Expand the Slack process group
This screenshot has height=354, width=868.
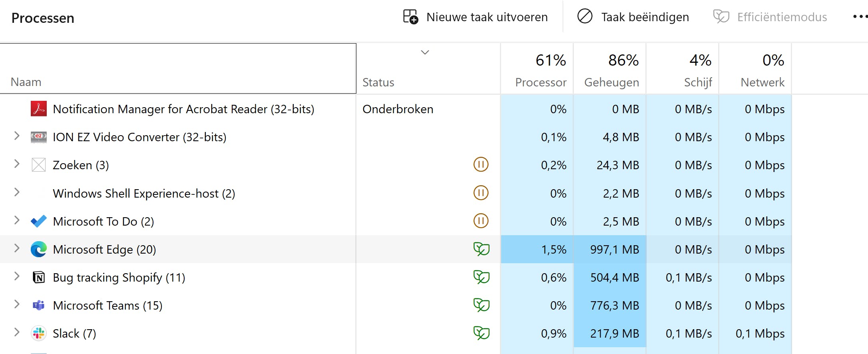tap(17, 332)
